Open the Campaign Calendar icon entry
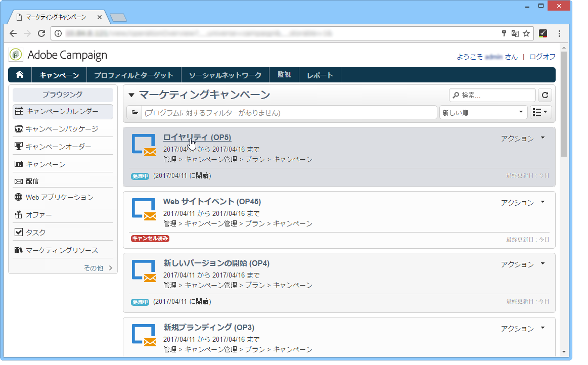588x365 pixels. pyautogui.click(x=19, y=111)
